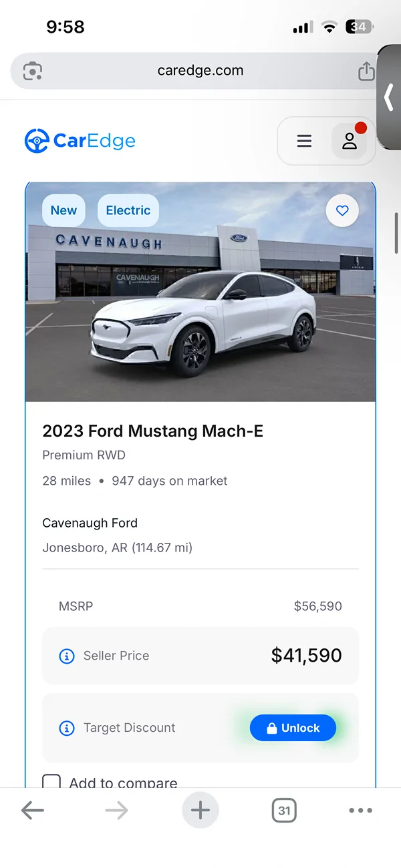Viewport: 401px width, 868px height.
Task: Tap the caredge.com address field
Action: pyautogui.click(x=200, y=71)
